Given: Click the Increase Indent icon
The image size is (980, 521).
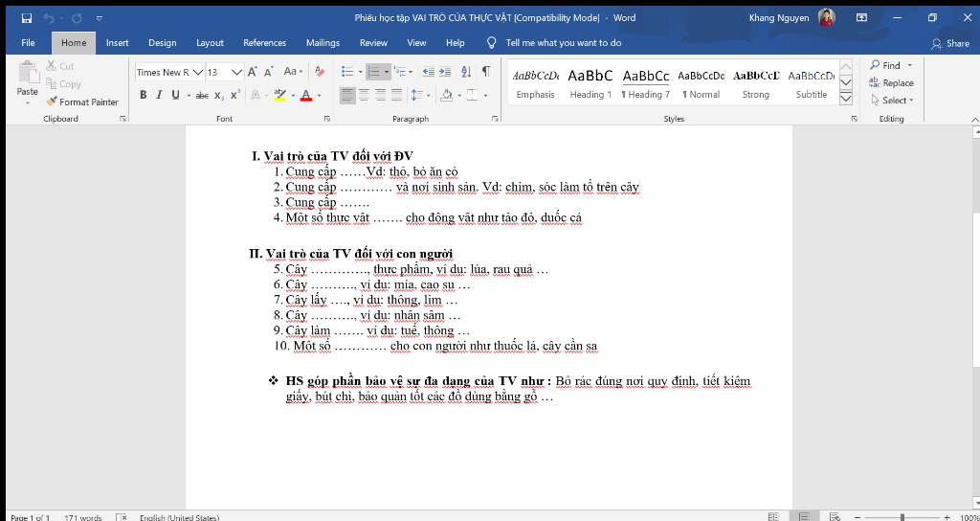Looking at the screenshot, I should click(445, 72).
